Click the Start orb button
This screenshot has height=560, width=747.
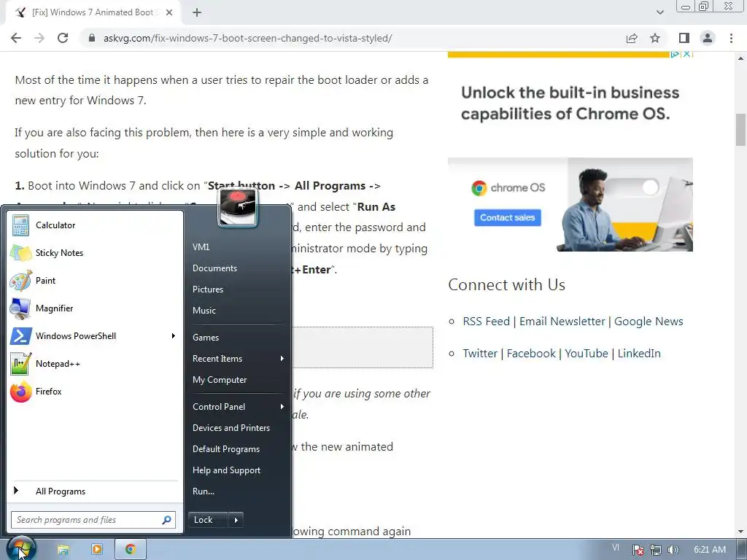coord(21,549)
